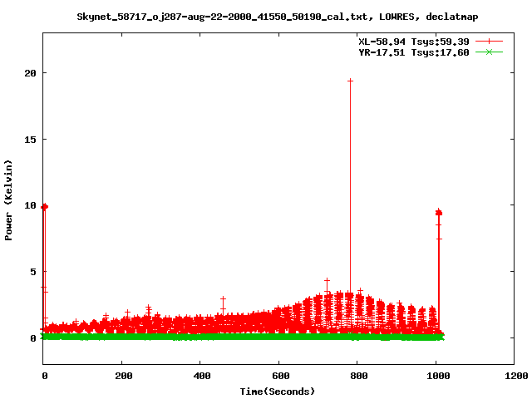
Task: Click the Power (Kelvin) y-axis label
Action: tap(8, 200)
